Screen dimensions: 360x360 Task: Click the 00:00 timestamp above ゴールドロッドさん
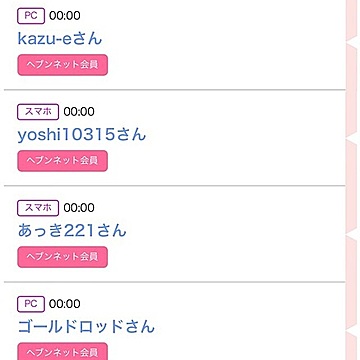point(65,304)
